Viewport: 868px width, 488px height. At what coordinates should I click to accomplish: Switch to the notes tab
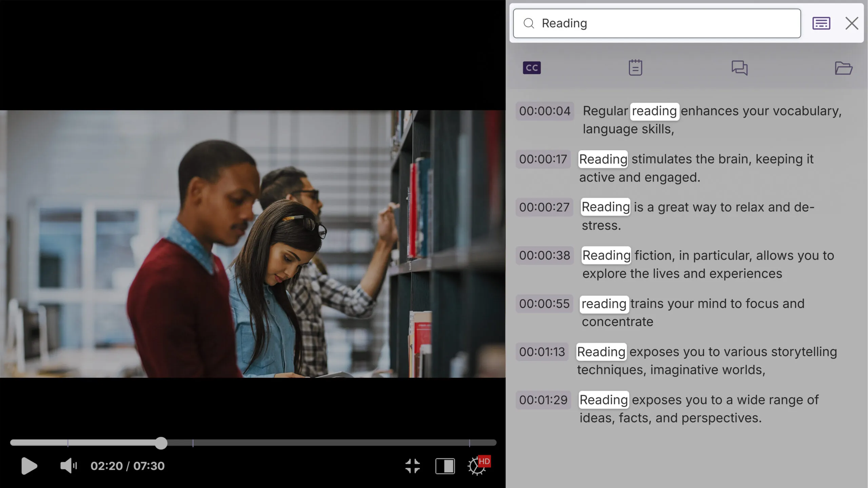pos(635,68)
